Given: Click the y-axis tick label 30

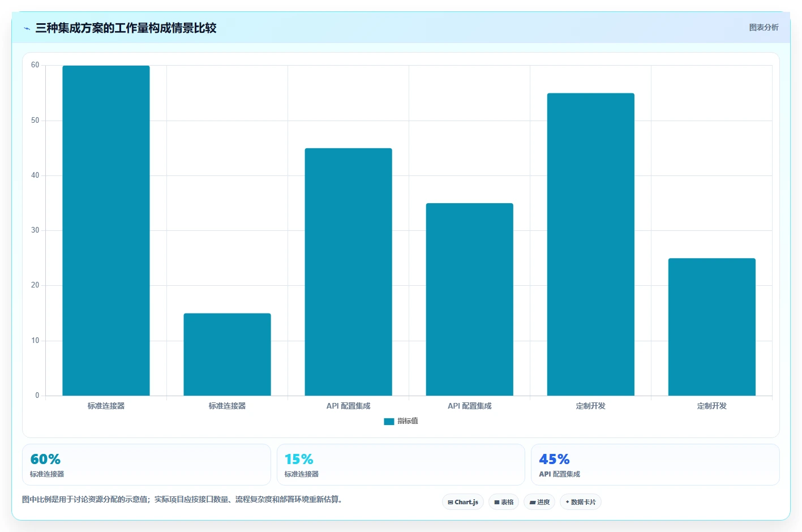Looking at the screenshot, I should pos(35,230).
